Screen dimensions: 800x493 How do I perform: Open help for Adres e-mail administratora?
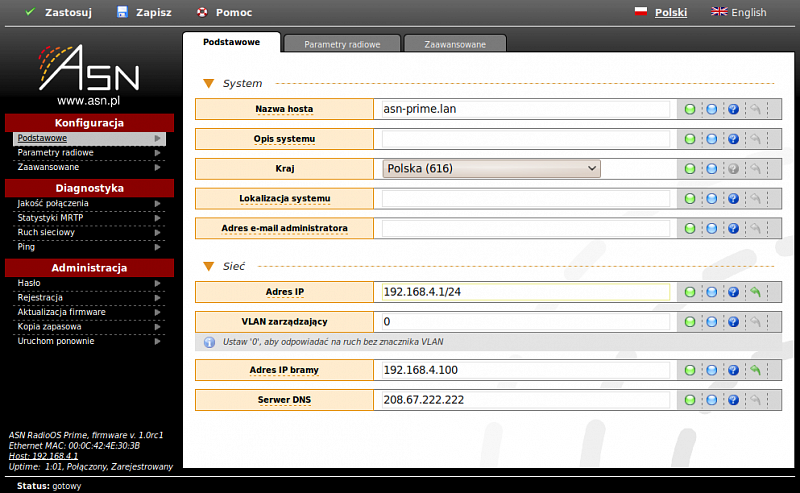coord(733,228)
